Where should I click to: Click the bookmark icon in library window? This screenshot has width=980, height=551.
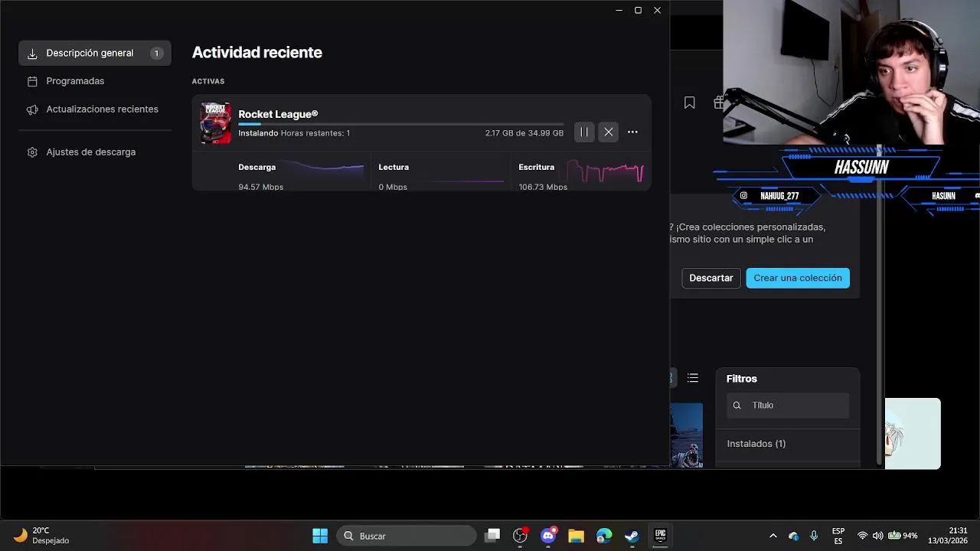coord(690,103)
